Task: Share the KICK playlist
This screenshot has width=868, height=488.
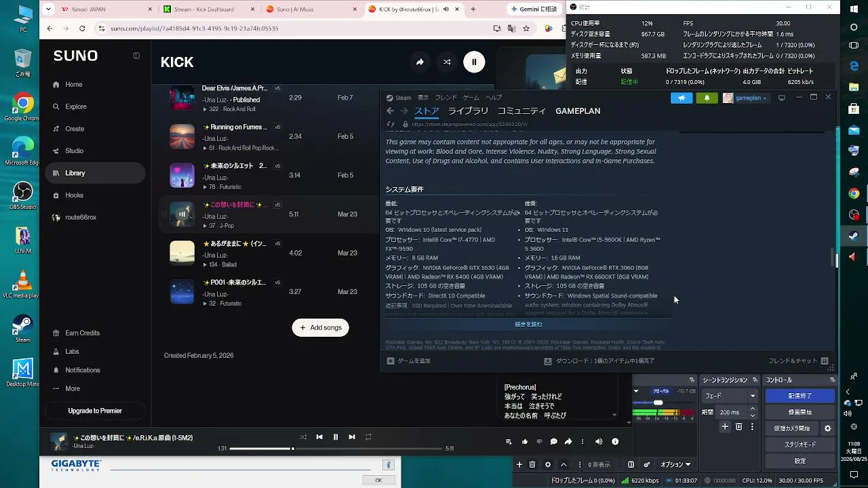Action: click(x=420, y=62)
